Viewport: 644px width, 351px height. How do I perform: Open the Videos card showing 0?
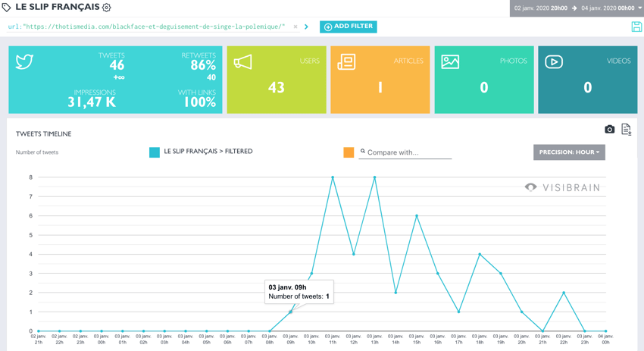588,80
